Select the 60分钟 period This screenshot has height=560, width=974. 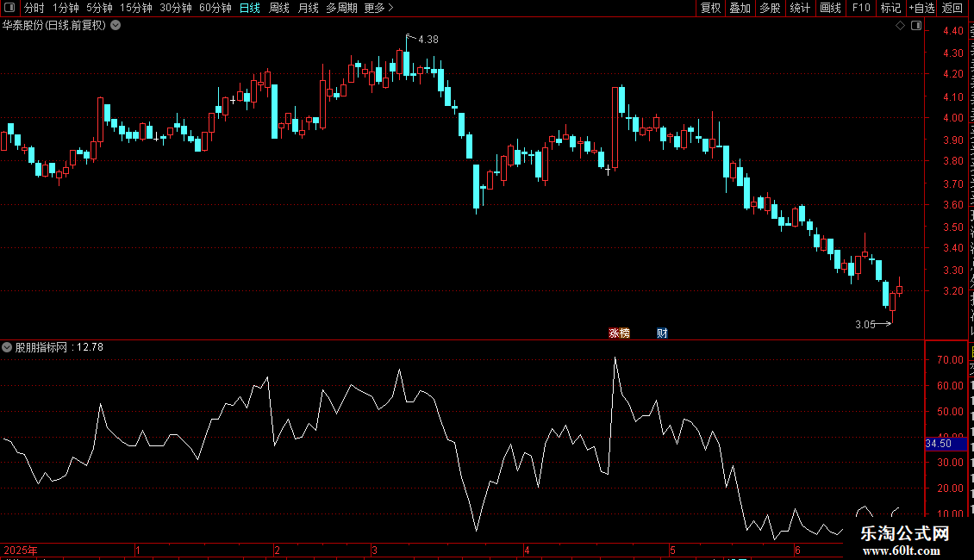pos(215,8)
